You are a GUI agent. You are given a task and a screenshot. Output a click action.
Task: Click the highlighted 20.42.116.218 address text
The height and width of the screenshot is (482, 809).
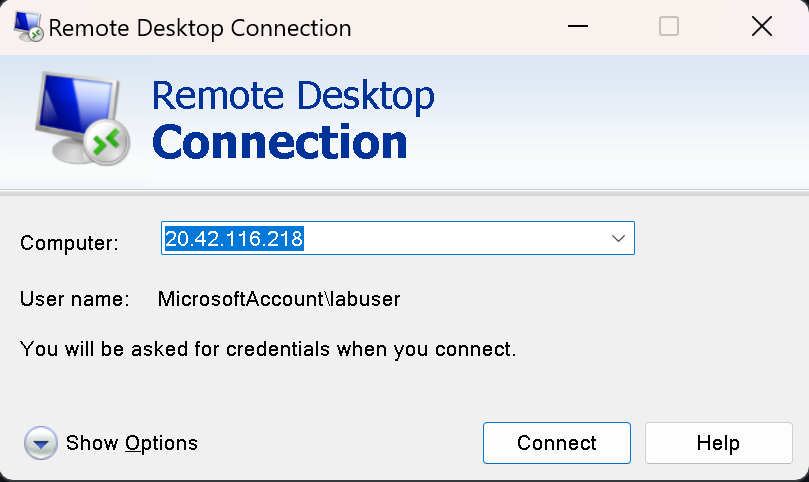point(234,239)
